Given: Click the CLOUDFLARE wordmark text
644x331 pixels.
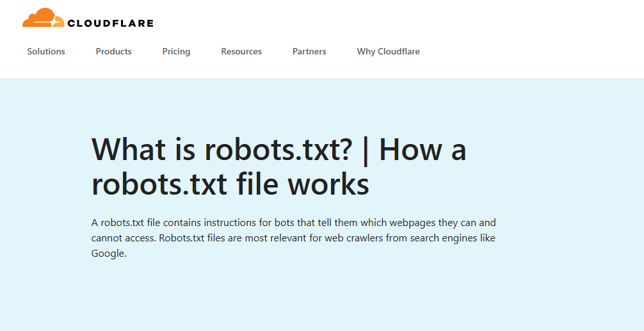Looking at the screenshot, I should click(x=110, y=24).
